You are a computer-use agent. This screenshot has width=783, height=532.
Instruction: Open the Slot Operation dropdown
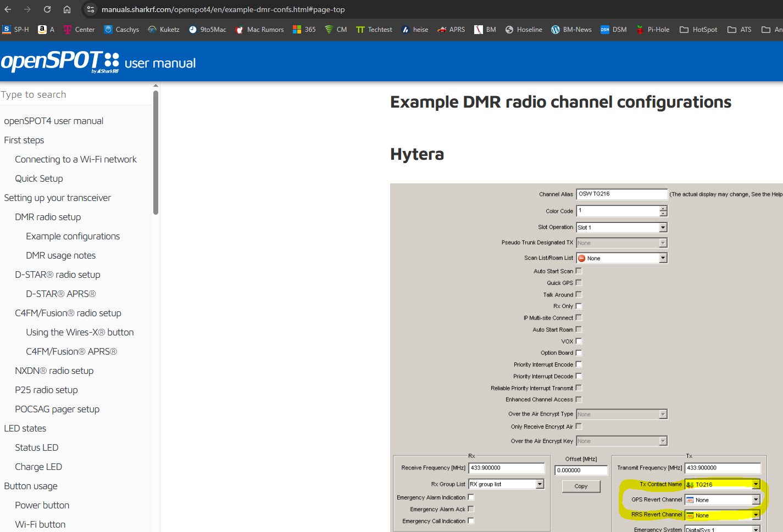663,227
